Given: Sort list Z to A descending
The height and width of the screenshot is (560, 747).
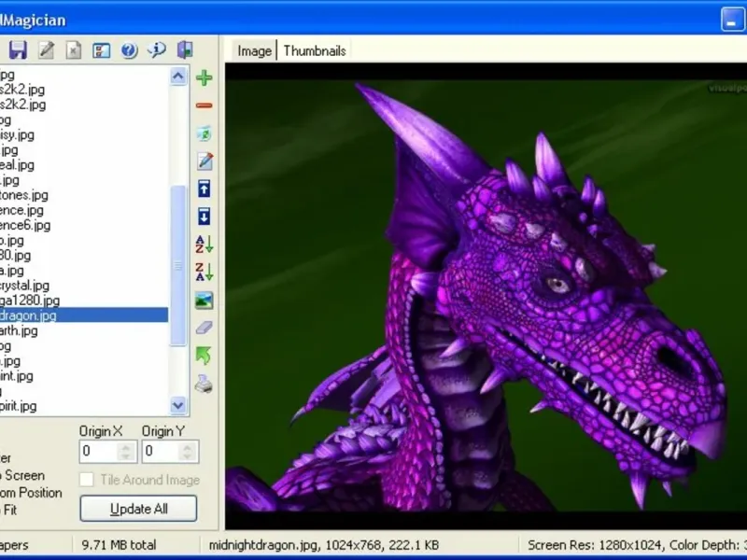Looking at the screenshot, I should coord(204,272).
